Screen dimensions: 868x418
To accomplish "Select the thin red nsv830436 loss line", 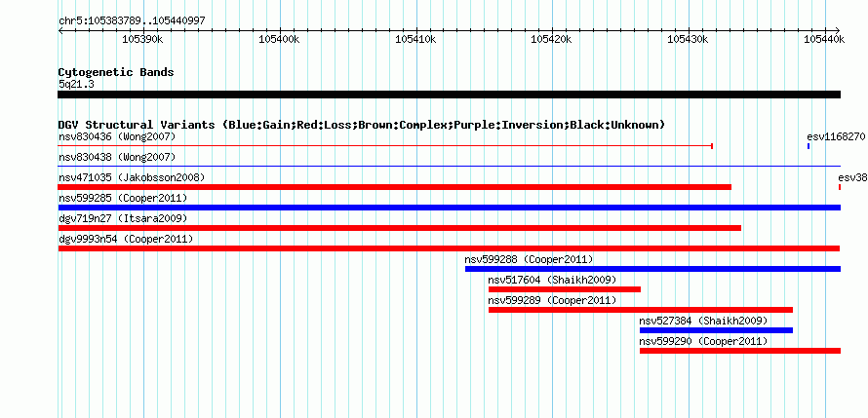I will (x=385, y=146).
